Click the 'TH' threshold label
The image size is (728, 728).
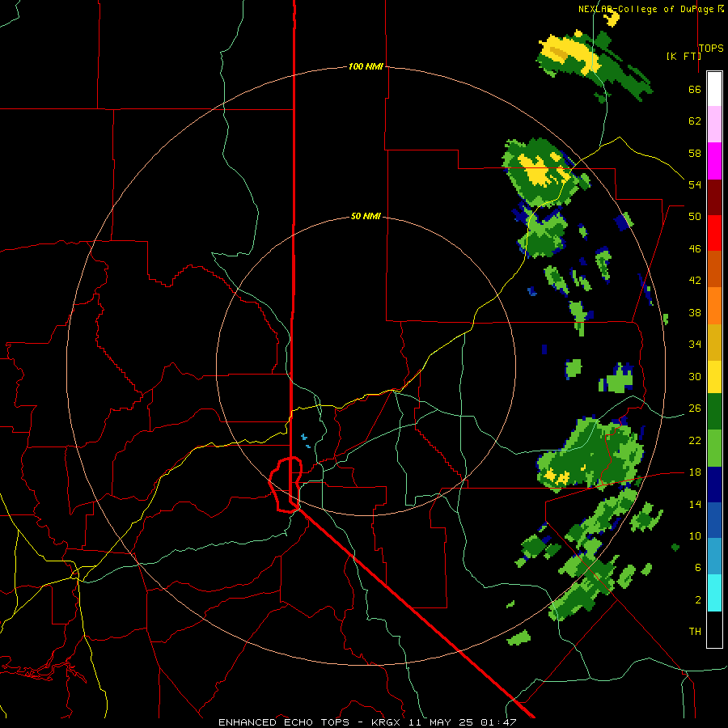coord(695,632)
